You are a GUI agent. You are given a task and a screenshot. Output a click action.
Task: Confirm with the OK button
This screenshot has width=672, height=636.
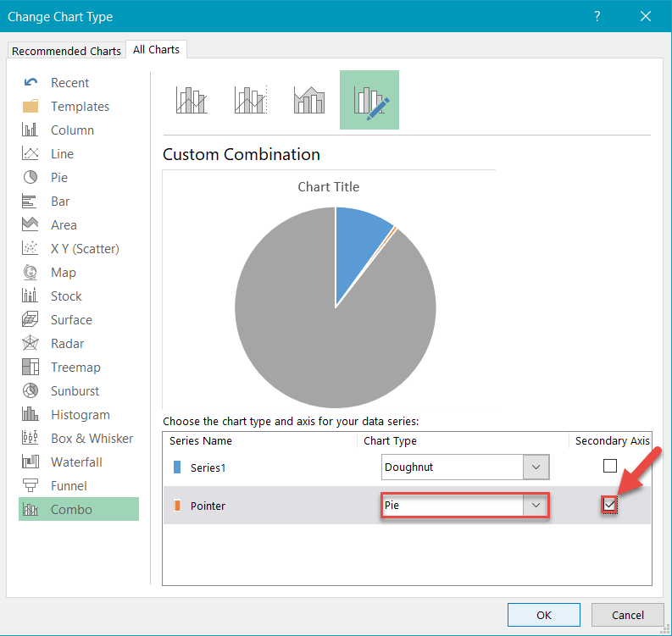tap(544, 615)
